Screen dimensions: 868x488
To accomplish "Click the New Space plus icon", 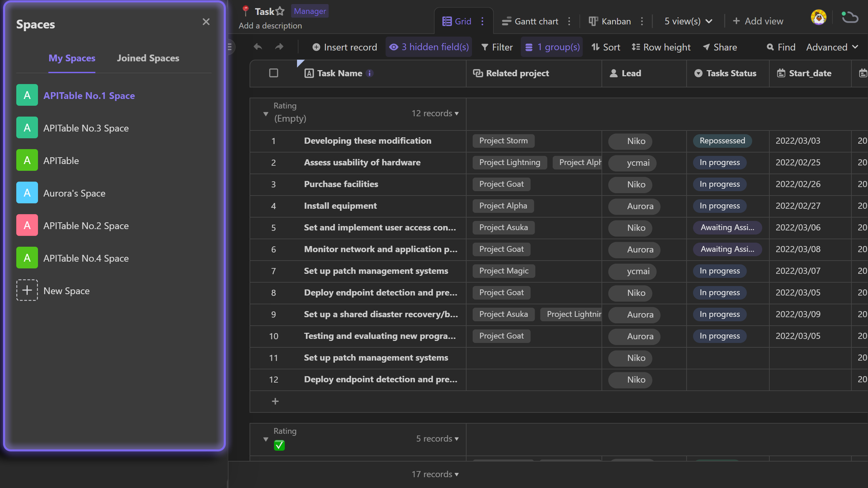I will tap(27, 290).
